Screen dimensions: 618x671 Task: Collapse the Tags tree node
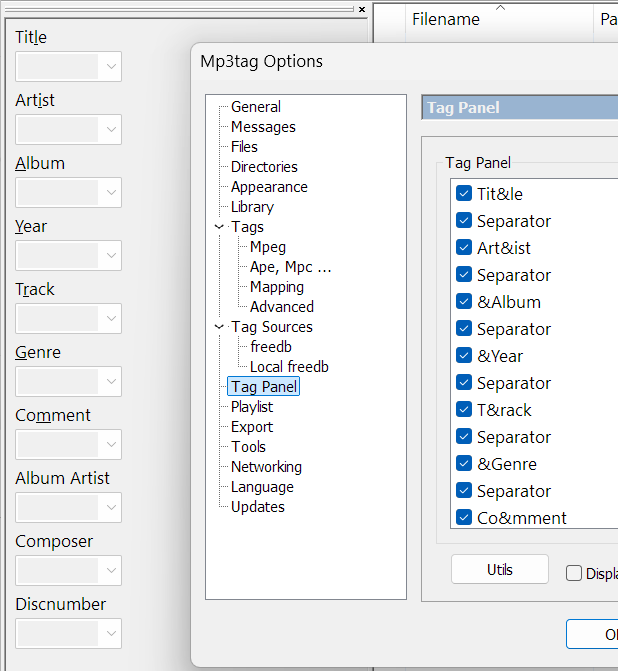pyautogui.click(x=219, y=227)
